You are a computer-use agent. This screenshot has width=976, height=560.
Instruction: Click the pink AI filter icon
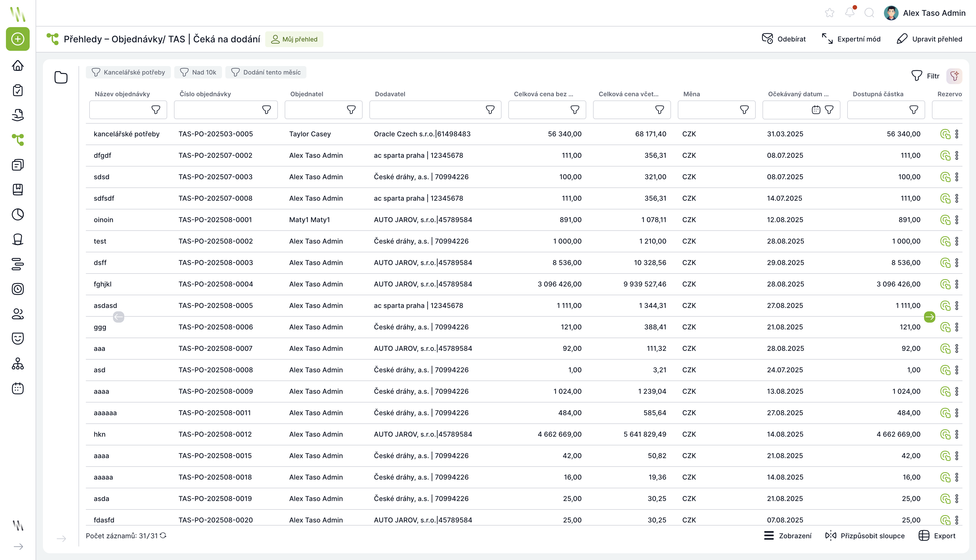coord(954,76)
